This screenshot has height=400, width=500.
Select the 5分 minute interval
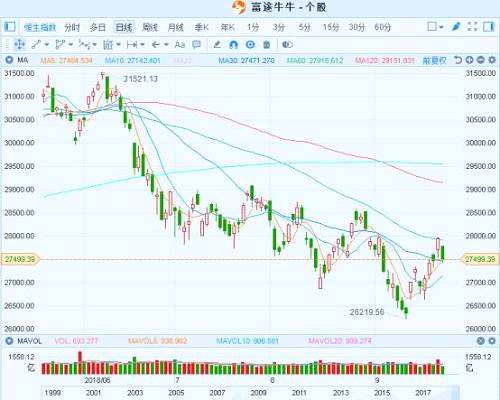click(305, 27)
